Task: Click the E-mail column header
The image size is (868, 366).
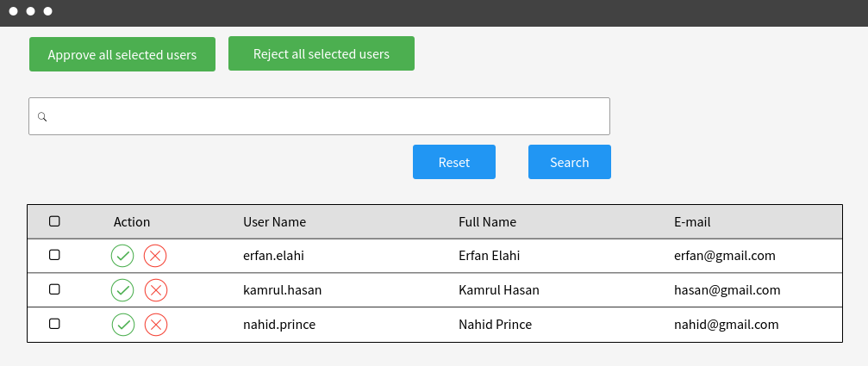Action: tap(692, 222)
